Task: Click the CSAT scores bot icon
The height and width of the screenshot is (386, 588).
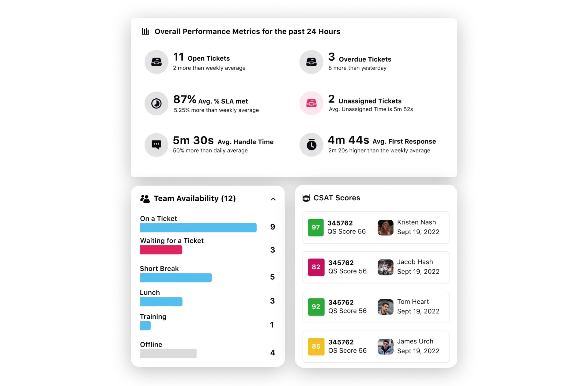Action: pos(307,198)
